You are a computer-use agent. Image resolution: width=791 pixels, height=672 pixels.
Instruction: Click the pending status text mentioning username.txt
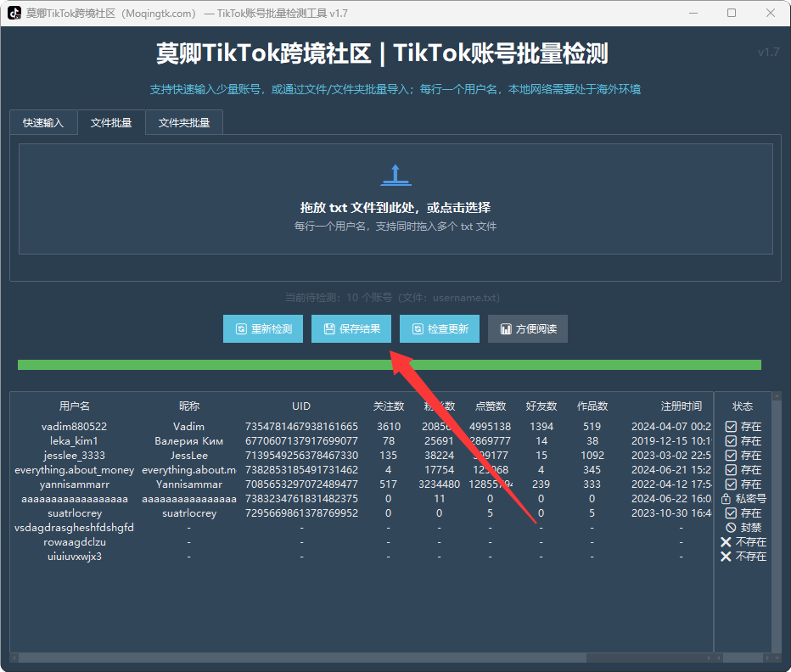click(x=392, y=298)
